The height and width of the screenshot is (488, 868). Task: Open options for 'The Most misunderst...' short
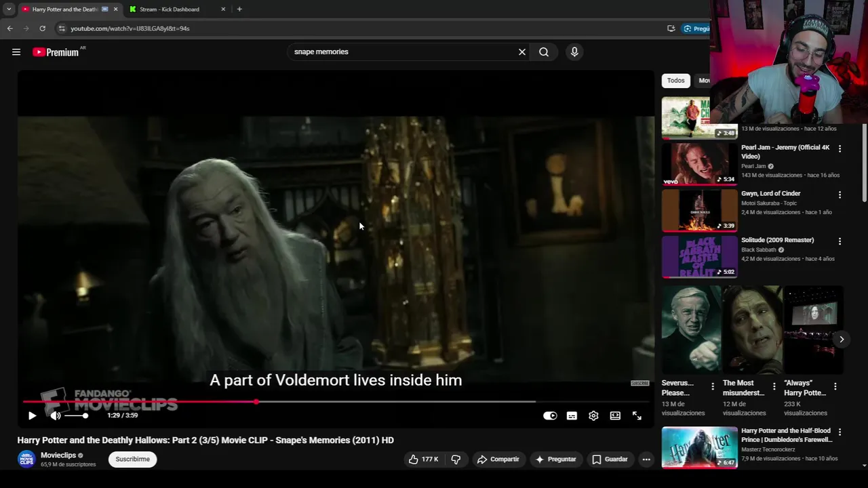coord(774,386)
